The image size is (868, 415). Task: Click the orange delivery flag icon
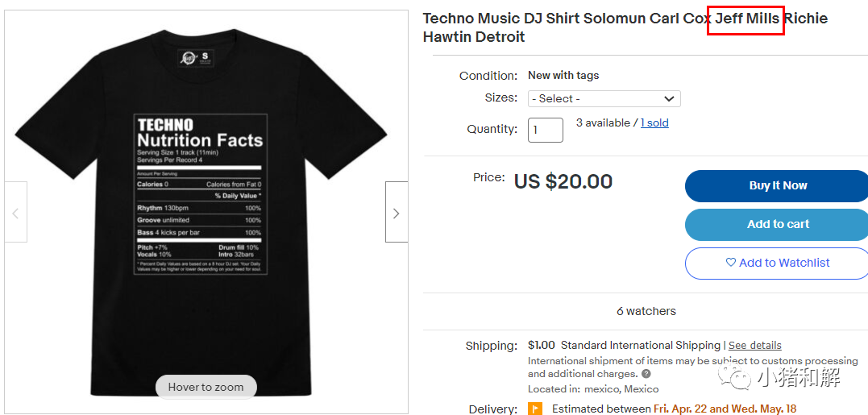coord(535,409)
